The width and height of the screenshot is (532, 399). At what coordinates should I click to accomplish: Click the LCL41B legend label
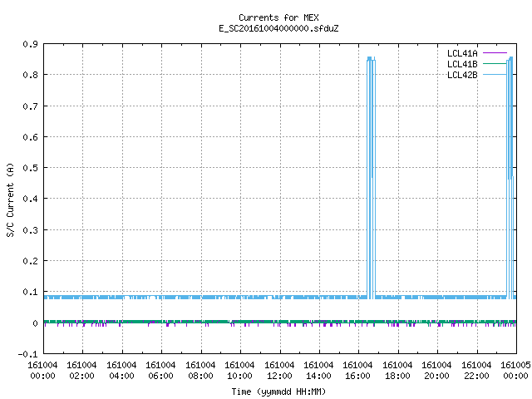coord(462,64)
